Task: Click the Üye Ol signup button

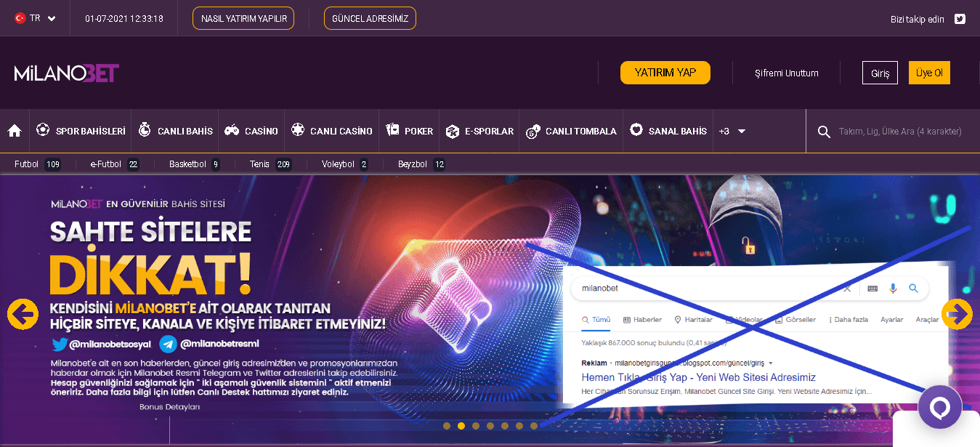Action: coord(929,73)
